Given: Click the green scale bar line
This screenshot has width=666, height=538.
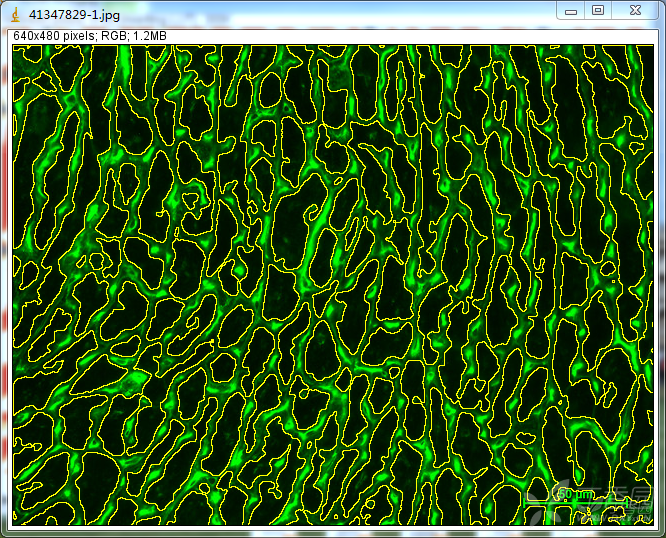Looking at the screenshot, I should (x=575, y=503).
